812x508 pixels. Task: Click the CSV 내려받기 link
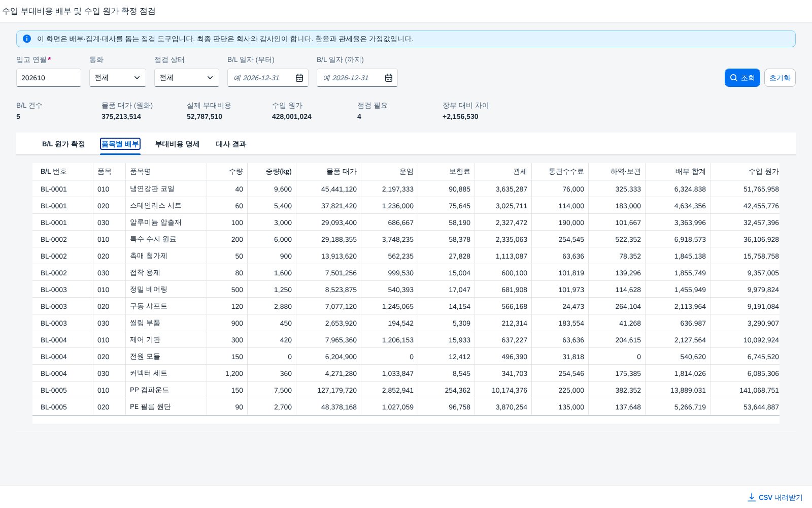click(775, 497)
